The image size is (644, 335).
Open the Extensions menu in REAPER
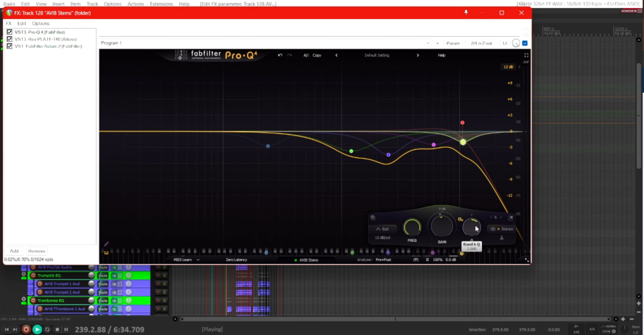[161, 4]
